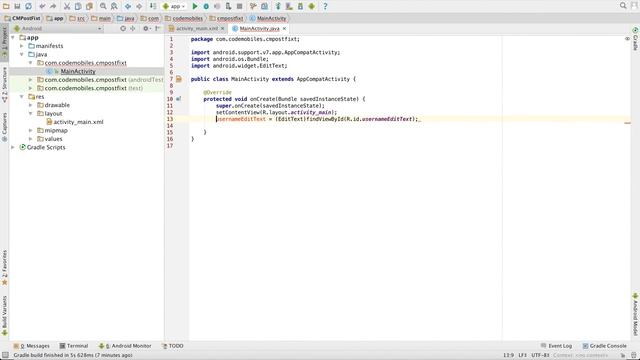Image resolution: width=640 pixels, height=360 pixels.
Task: Collapse the java folder
Action: tap(22, 54)
